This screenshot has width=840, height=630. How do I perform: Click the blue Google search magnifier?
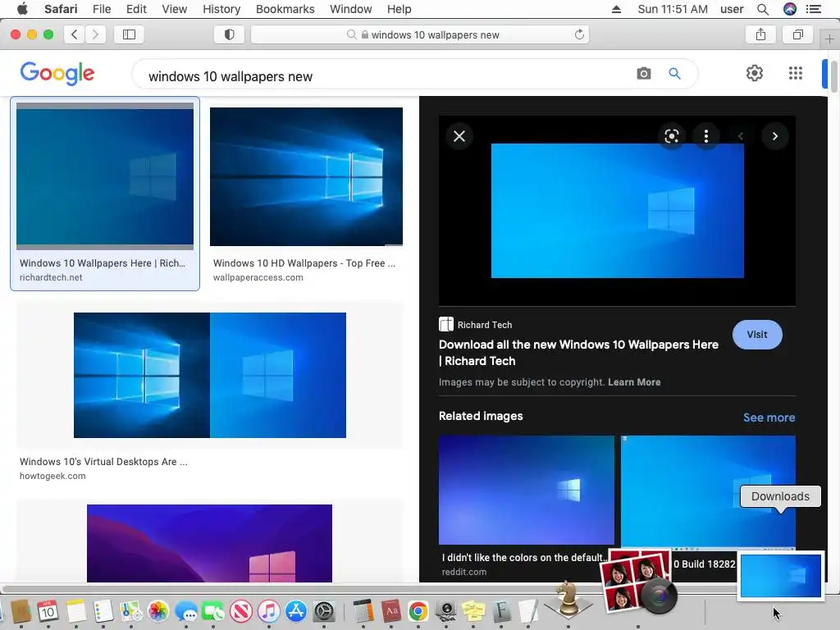point(674,73)
